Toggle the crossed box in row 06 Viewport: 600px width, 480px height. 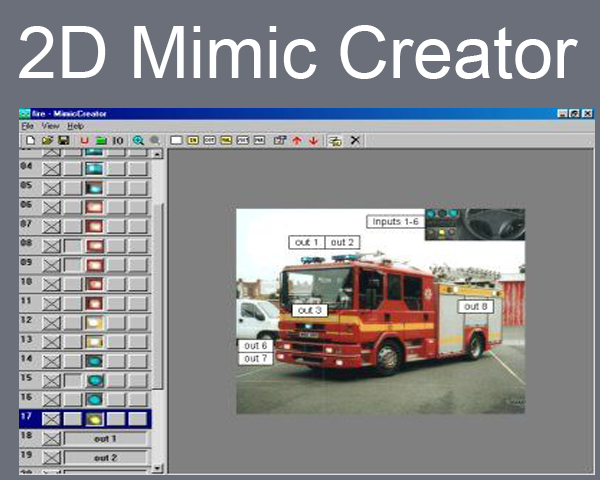[x=52, y=206]
